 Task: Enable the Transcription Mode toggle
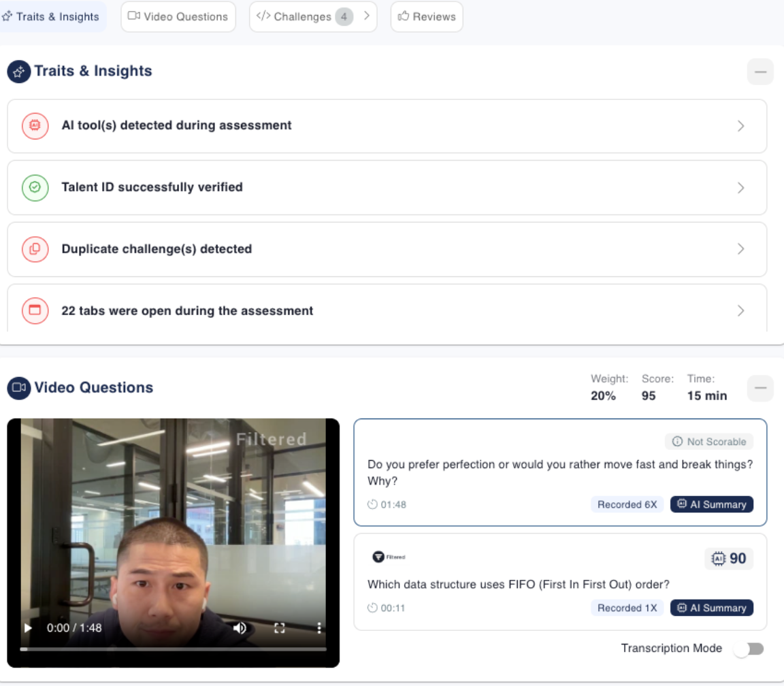749,649
